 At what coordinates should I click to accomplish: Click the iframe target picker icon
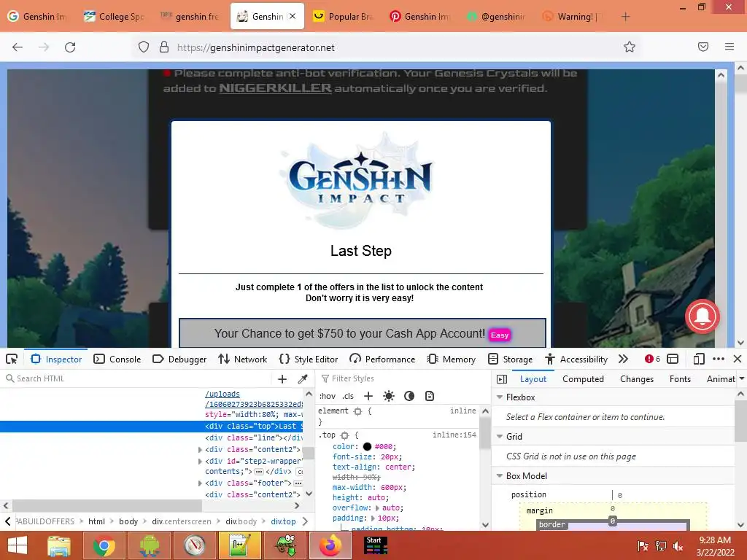click(673, 359)
